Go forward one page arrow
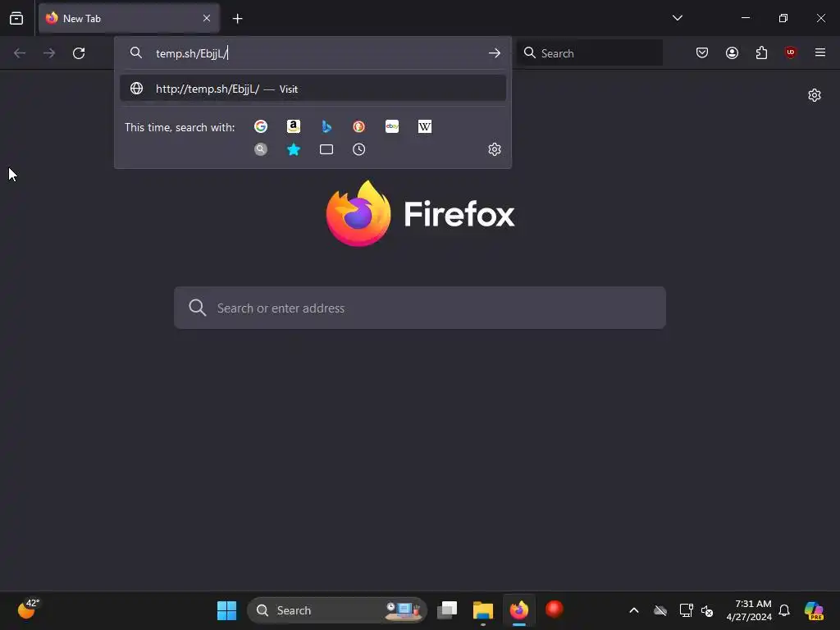 tap(48, 53)
